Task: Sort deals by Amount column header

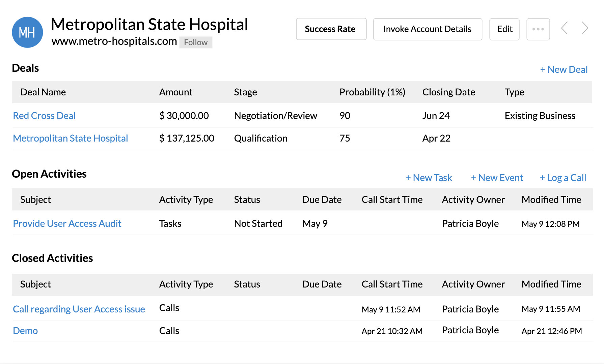Action: point(175,92)
